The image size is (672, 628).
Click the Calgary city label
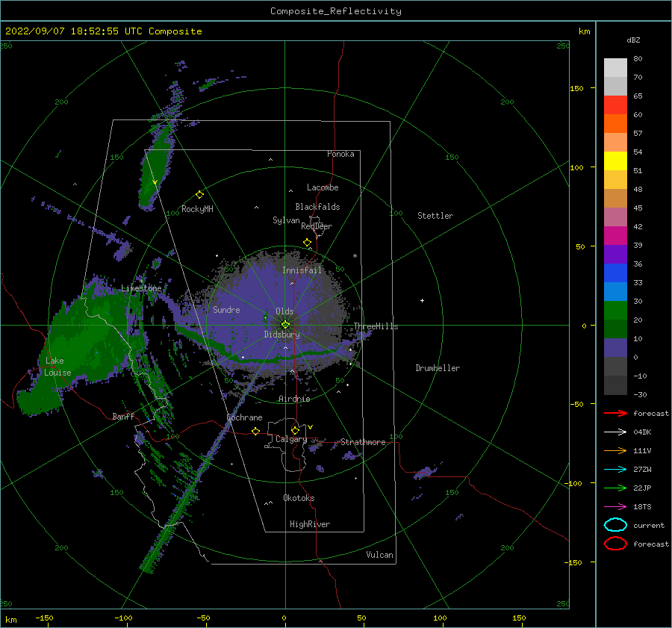pos(291,439)
